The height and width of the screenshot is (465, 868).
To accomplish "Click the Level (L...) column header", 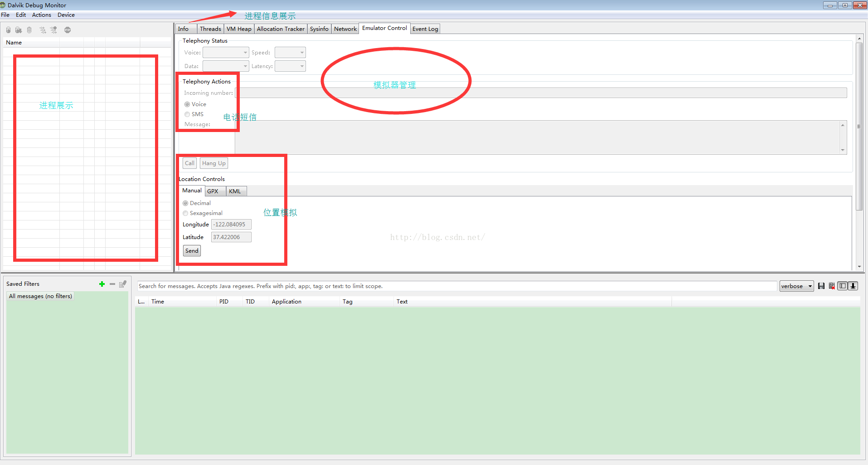I will click(x=142, y=302).
